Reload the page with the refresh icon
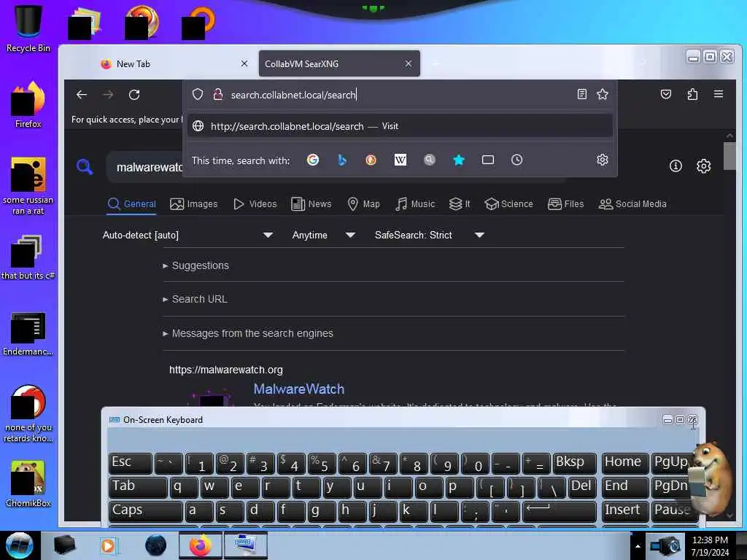Viewport: 747px width, 560px height. (x=134, y=95)
